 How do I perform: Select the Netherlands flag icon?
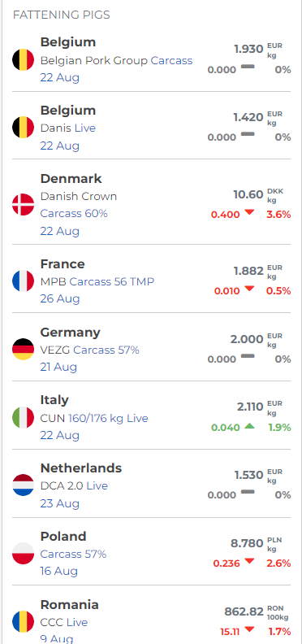[x=23, y=485]
